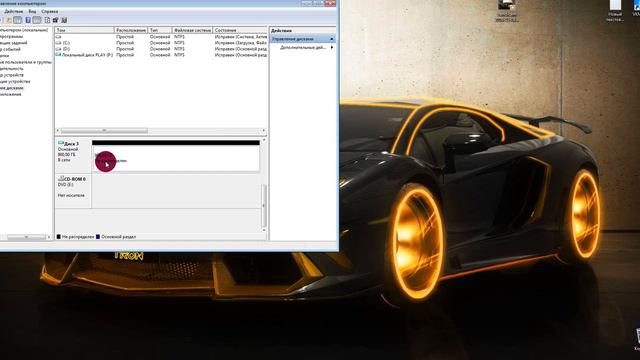
Task: Click the Локальный диск PLAY (F:) drive icon
Action: point(58,55)
